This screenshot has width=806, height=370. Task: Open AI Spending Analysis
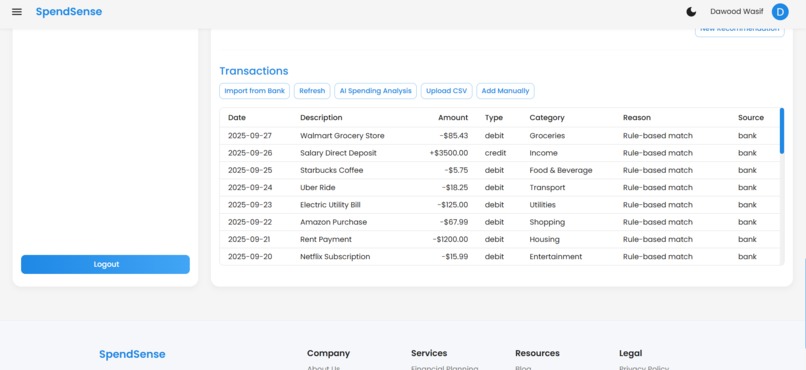click(x=376, y=91)
